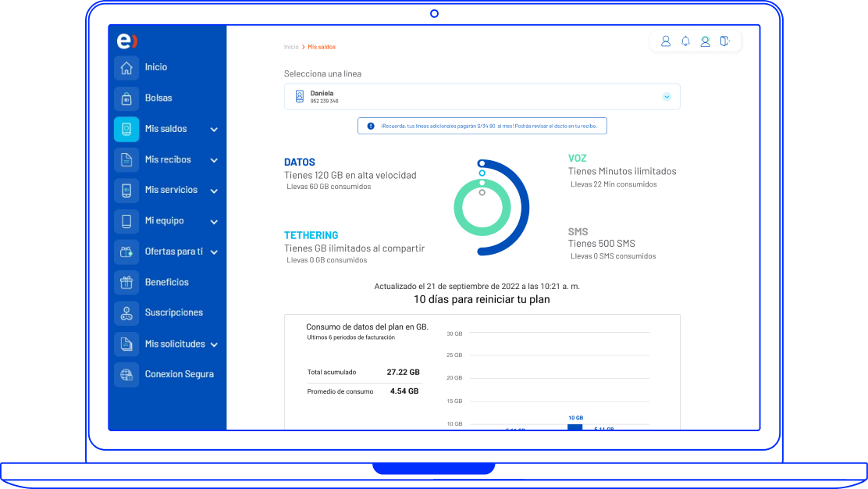This screenshot has width=868, height=489.
Task: Expand the Mis recibos submenu chevron
Action: [214, 160]
